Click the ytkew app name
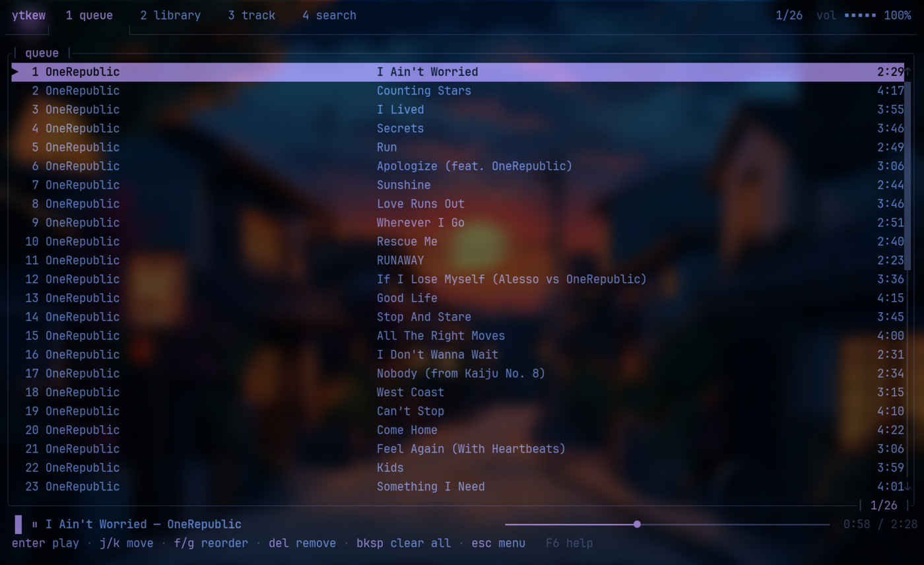The width and height of the screenshot is (924, 565). coord(28,15)
